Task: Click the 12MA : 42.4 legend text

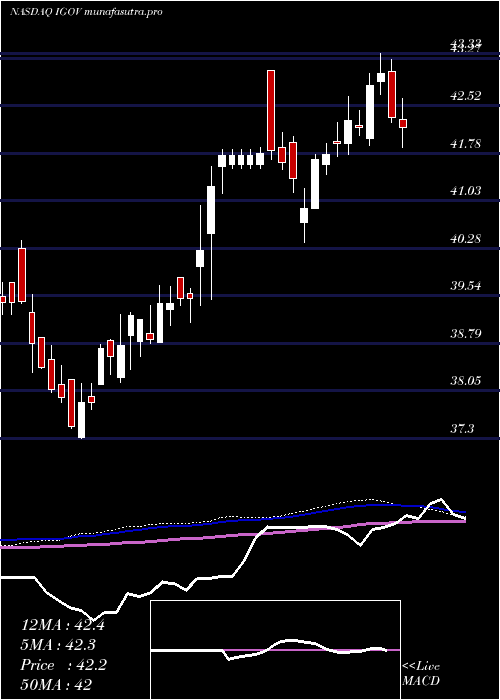Action: pos(62,625)
